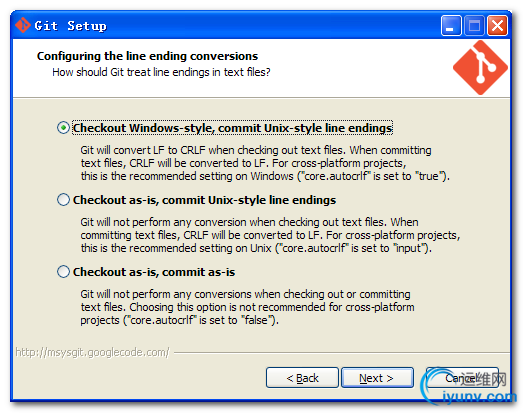
Task: Click the large Git logo in the header
Action: point(480,68)
